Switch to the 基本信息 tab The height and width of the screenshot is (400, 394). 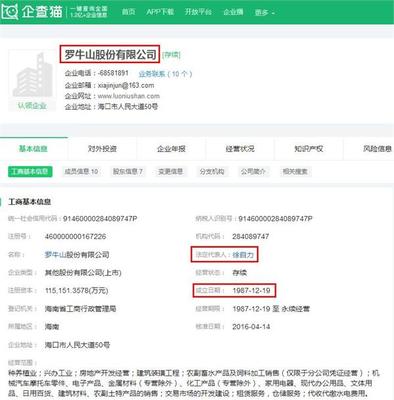(33, 149)
